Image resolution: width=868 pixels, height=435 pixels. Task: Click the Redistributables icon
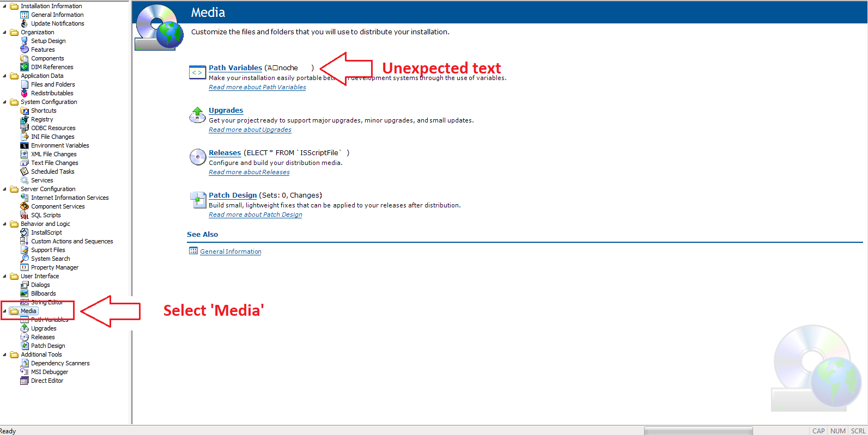click(25, 93)
